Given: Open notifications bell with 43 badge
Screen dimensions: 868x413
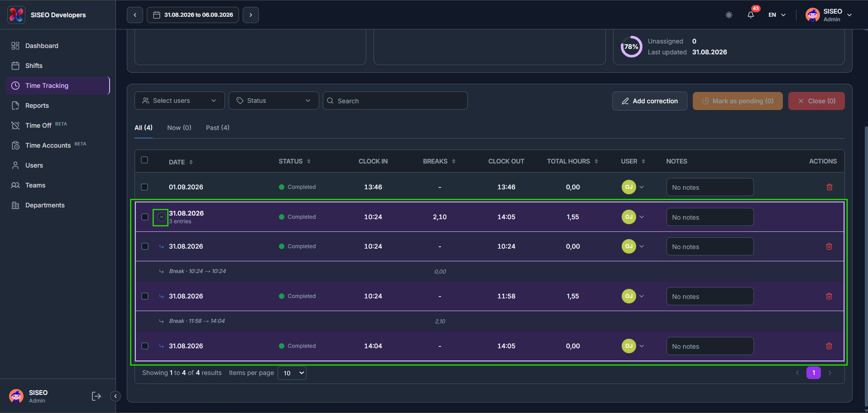Looking at the screenshot, I should pyautogui.click(x=751, y=15).
